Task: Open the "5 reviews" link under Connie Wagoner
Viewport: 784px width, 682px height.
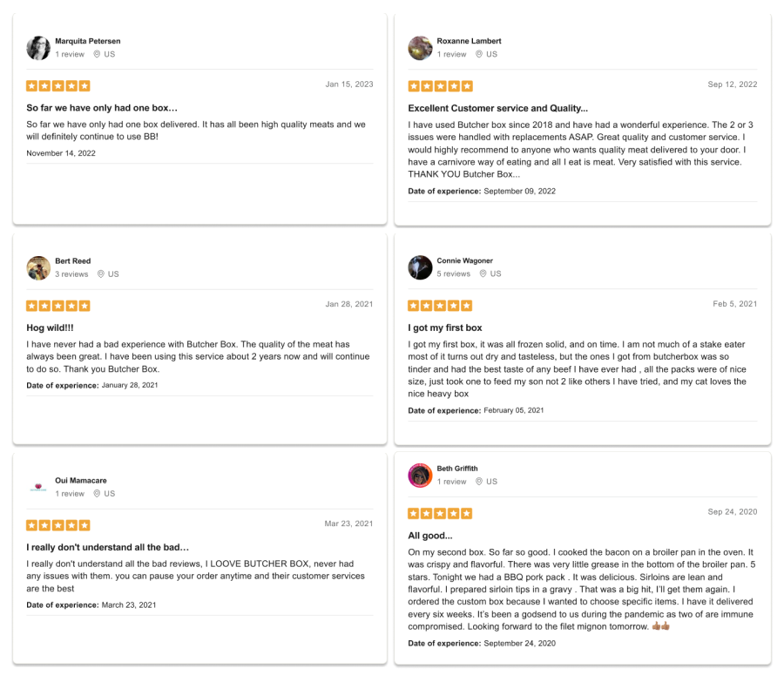Action: click(x=453, y=273)
